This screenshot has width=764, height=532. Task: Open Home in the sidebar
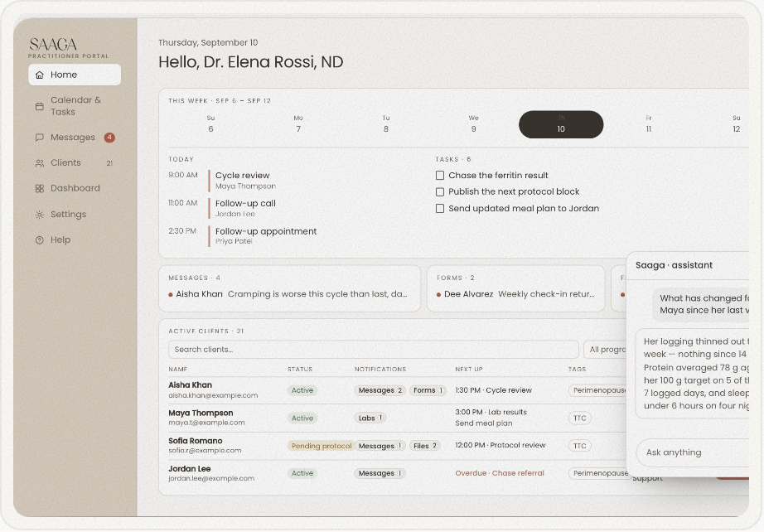[x=75, y=75]
